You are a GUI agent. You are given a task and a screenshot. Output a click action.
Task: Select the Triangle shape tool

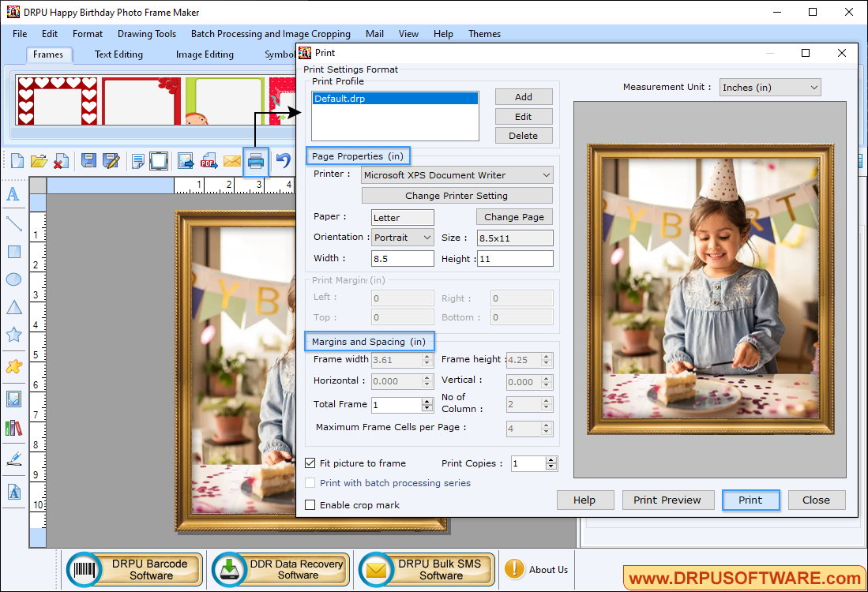[14, 306]
